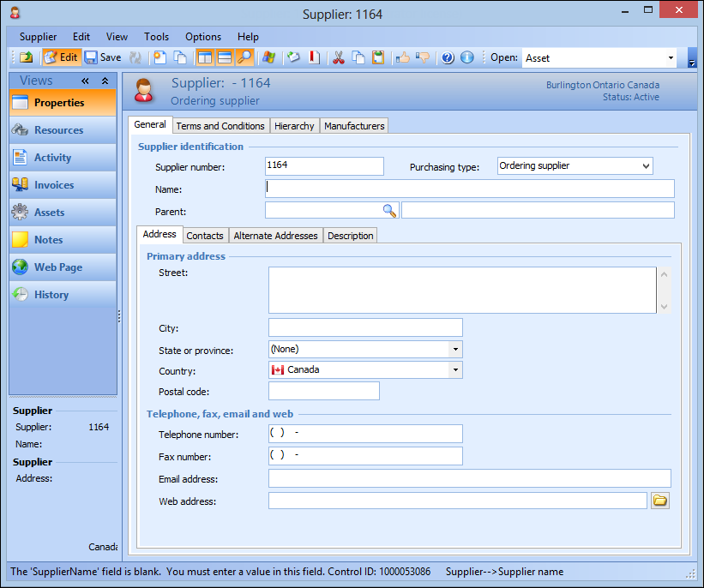Screen dimensions: 704x588
Task: Open the Tools menu
Action: [x=156, y=37]
